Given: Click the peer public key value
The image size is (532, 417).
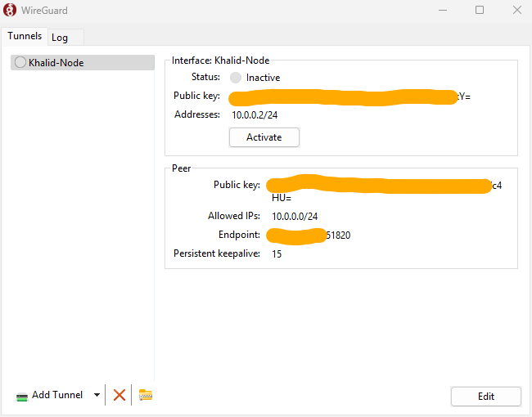Looking at the screenshot, I should click(384, 189).
